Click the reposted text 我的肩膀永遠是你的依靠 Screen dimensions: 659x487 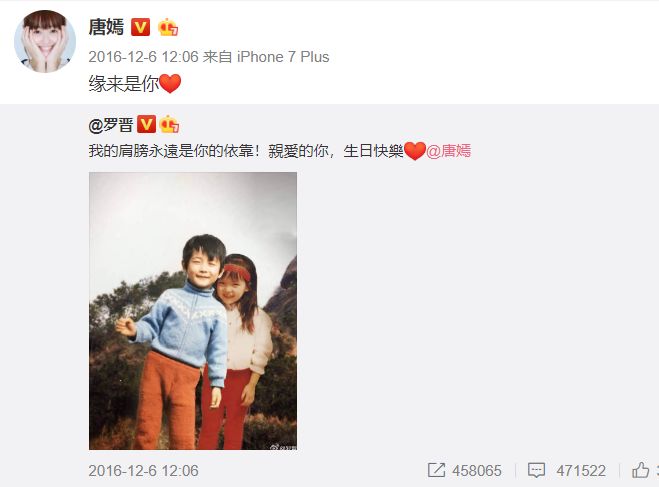171,151
